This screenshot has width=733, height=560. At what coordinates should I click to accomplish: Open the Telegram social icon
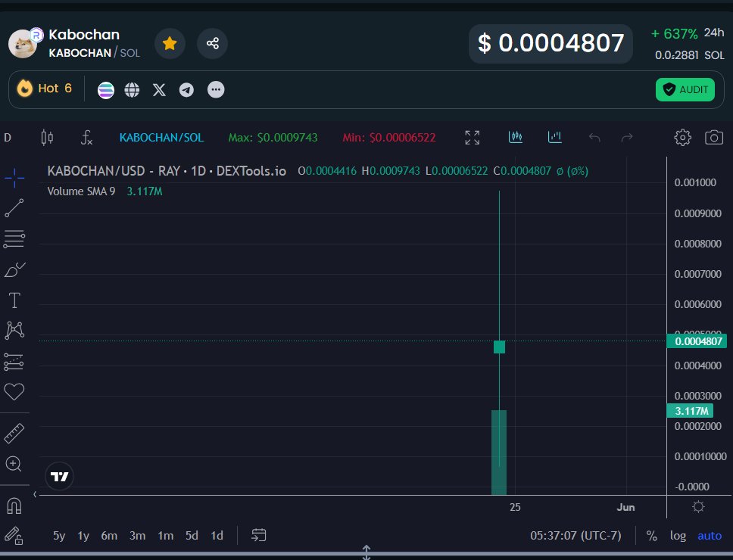186,89
